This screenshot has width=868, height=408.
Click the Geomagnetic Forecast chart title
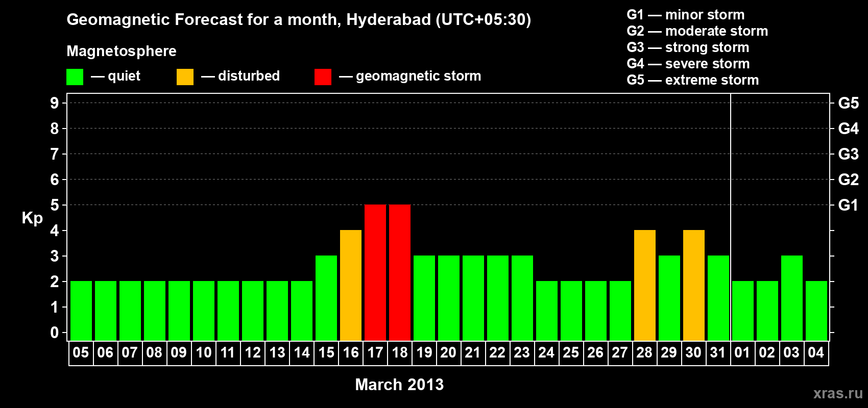(x=299, y=20)
